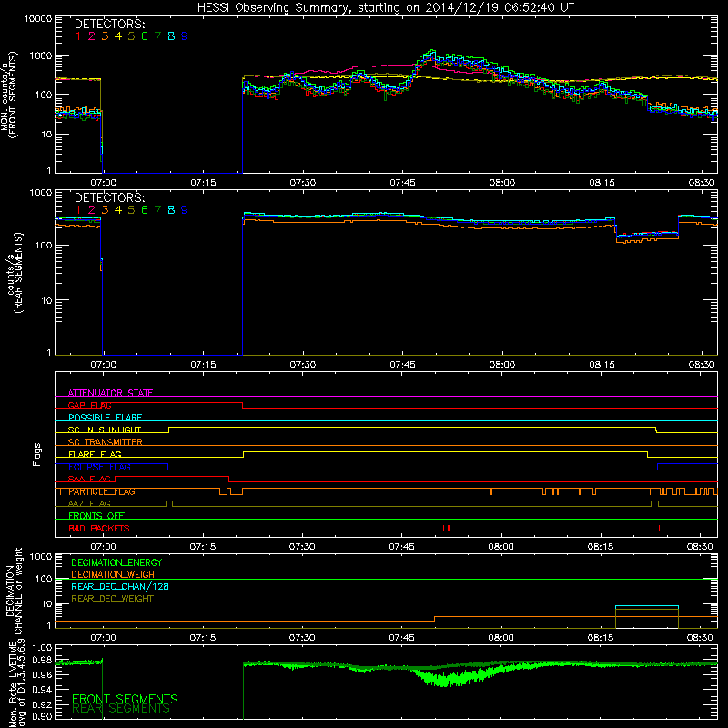Click the Mon. Rate LIVETIME axis title
Image resolution: width=728 pixels, height=728 pixels.
click(x=16, y=682)
